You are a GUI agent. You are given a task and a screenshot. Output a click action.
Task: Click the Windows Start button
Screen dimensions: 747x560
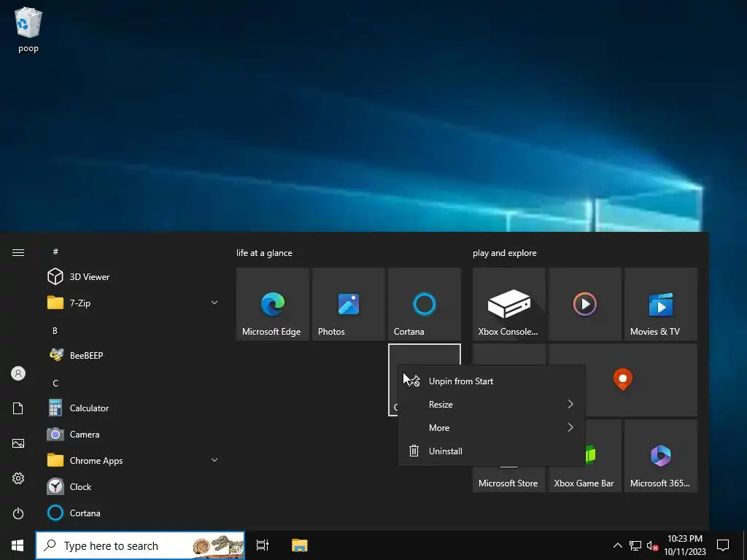[18, 545]
